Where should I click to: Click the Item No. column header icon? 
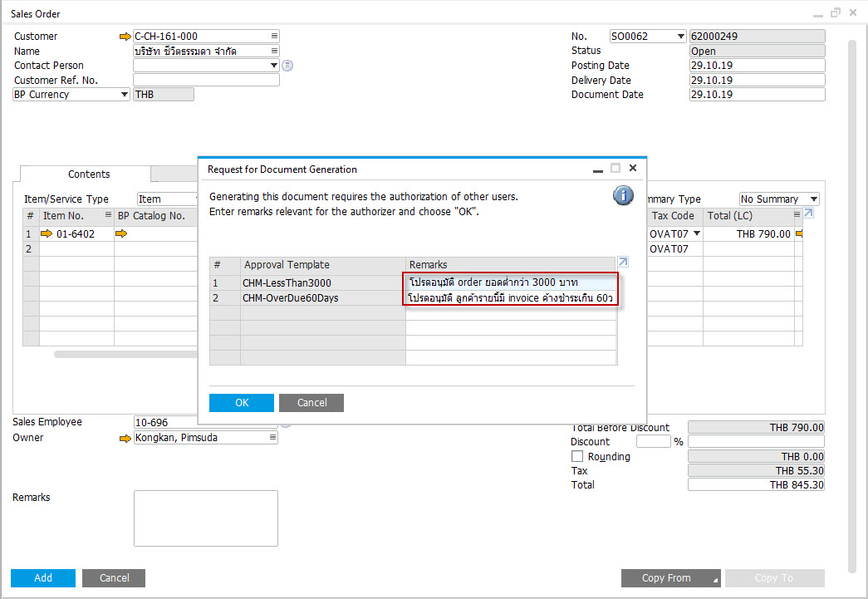(108, 215)
